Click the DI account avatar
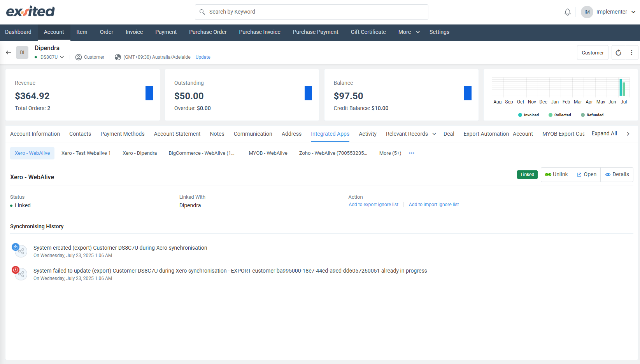 [x=22, y=52]
